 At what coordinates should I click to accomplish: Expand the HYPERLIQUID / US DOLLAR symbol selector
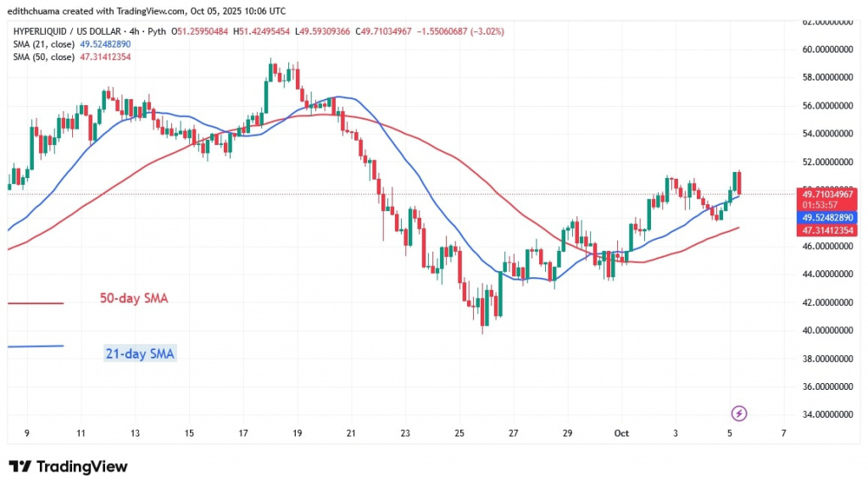[68, 30]
